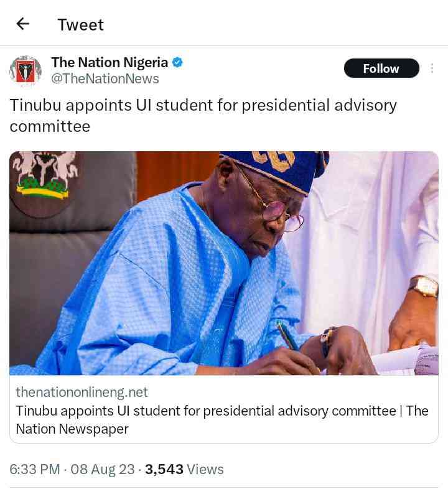The height and width of the screenshot is (494, 448).
Task: Open The Nation Nigeria profile avatar
Action: [26, 70]
